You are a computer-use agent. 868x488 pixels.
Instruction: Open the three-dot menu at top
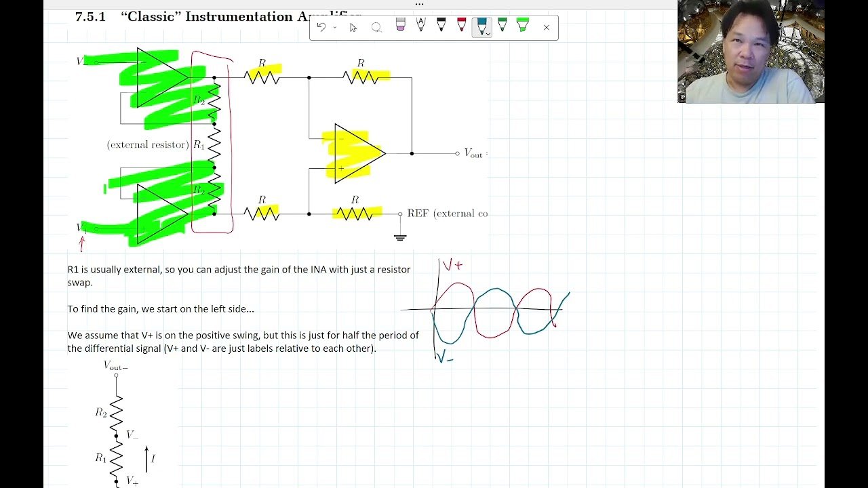[419, 4]
